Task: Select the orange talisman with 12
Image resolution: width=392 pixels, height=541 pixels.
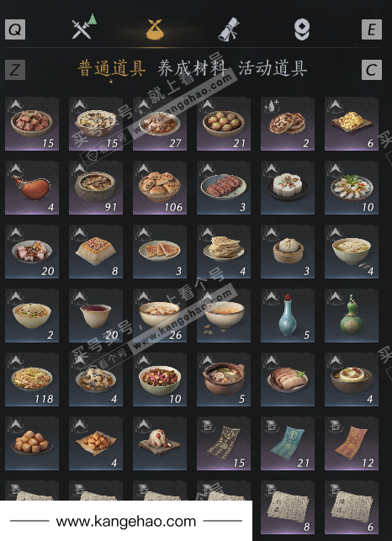Action: (x=352, y=443)
